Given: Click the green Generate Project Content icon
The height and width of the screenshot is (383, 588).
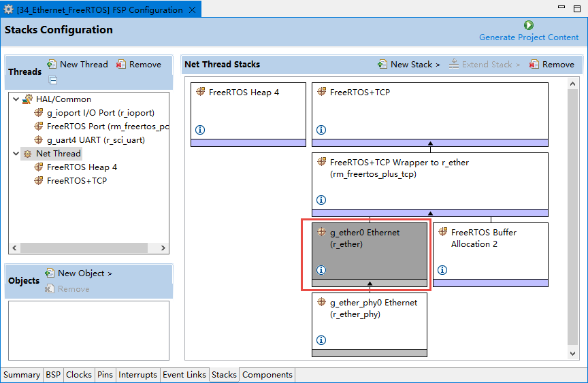Looking at the screenshot, I should pyautogui.click(x=528, y=25).
